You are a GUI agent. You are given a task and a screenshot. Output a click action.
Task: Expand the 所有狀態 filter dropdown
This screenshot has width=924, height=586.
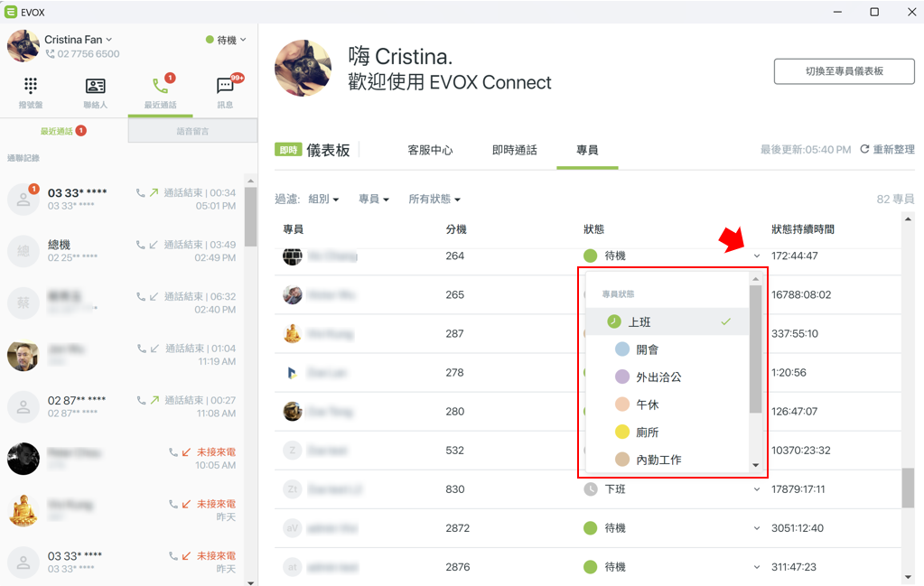434,199
